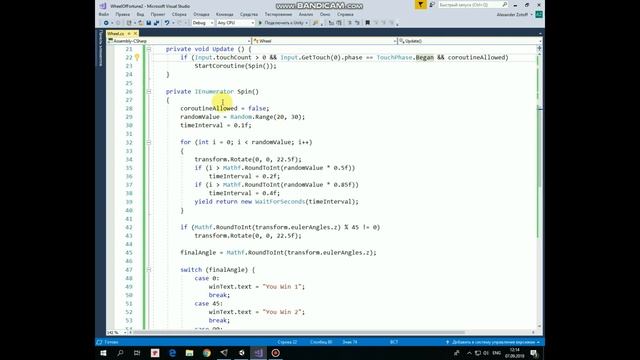Screen dimensions: 640x360
Task: Click the ENG language indicator
Action: (x=497, y=353)
